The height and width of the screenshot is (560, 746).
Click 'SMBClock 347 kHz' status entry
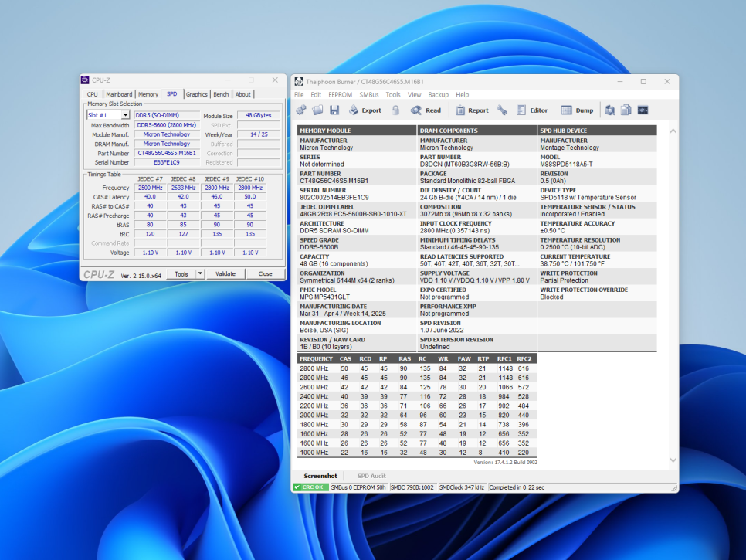(462, 487)
